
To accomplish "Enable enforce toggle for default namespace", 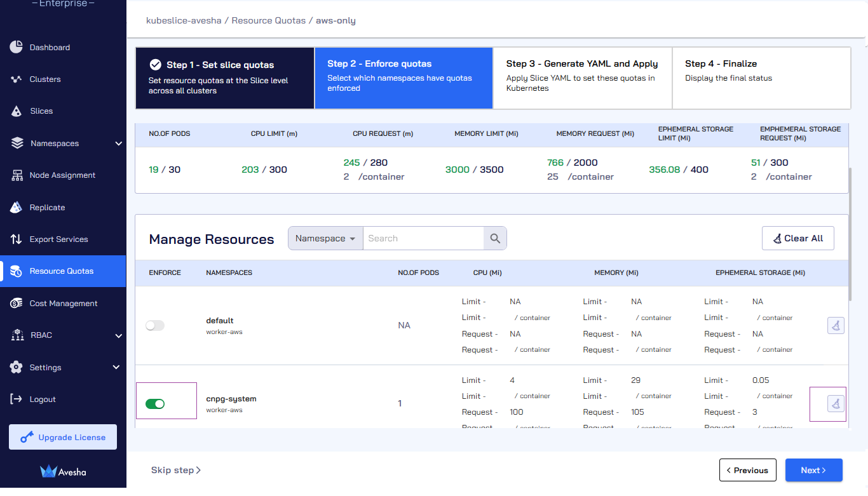I will pos(155,325).
